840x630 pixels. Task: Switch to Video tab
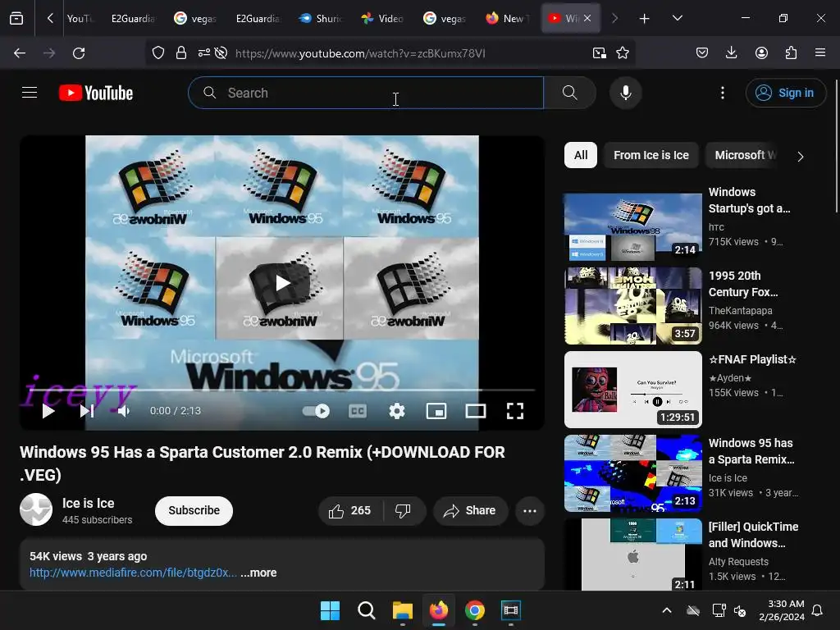(382, 19)
